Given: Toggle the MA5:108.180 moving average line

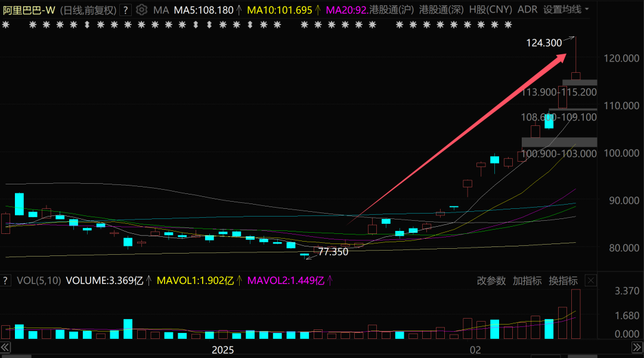Looking at the screenshot, I should click(x=204, y=10).
